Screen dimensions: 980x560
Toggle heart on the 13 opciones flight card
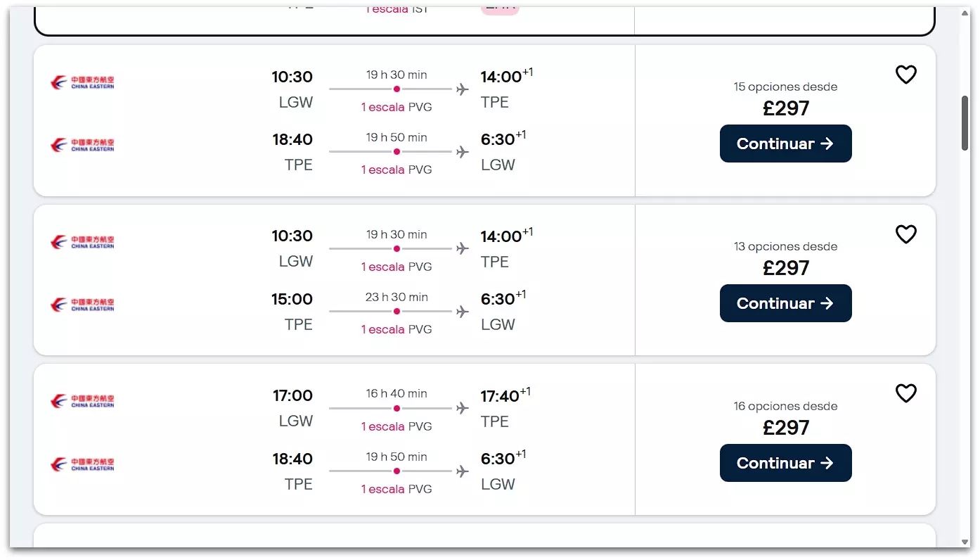(905, 234)
